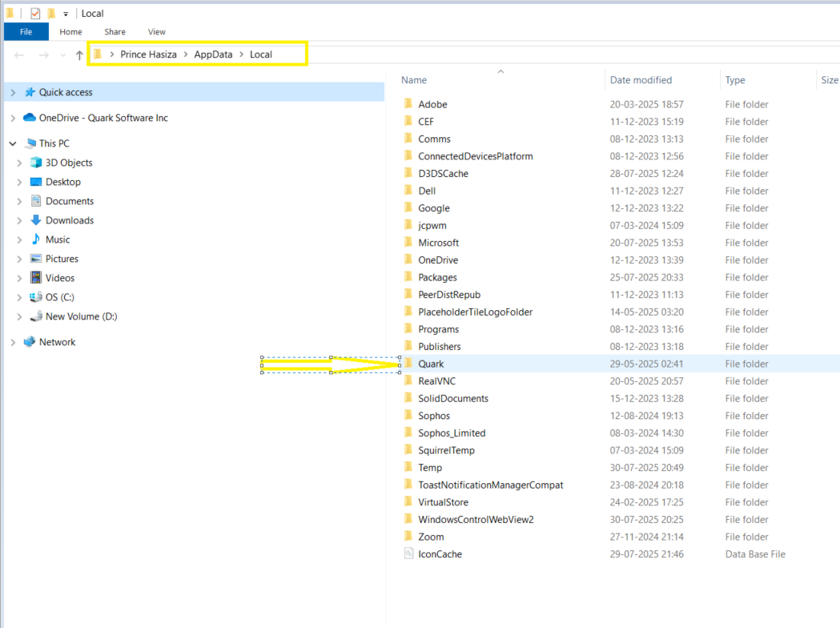Switch to the View ribbon tab
The image size is (840, 628).
[x=156, y=31]
